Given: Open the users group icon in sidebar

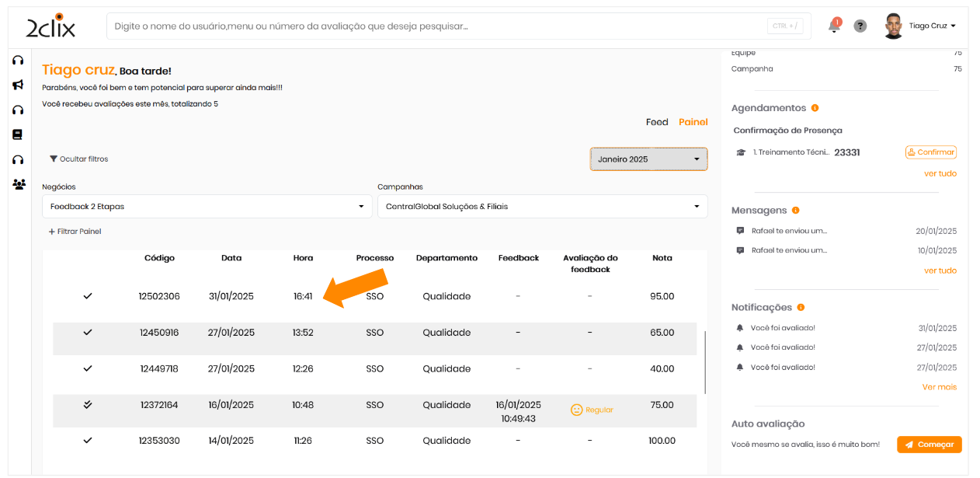Looking at the screenshot, I should point(19,184).
